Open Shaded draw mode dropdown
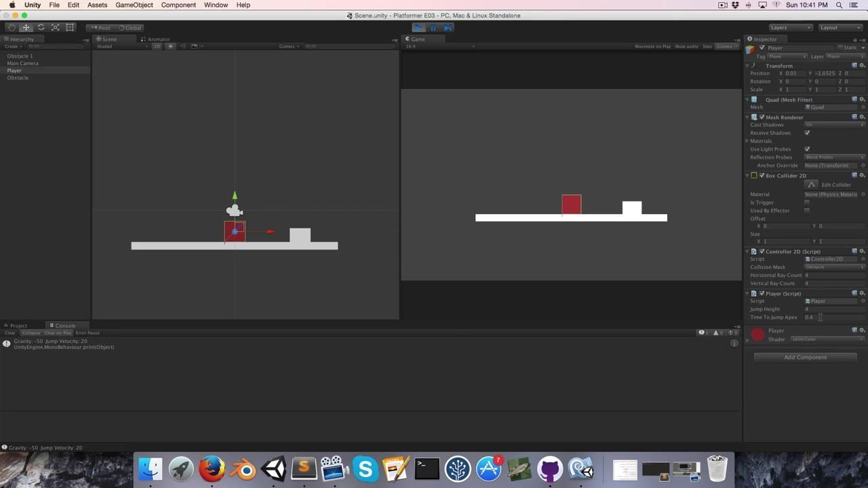 122,46
